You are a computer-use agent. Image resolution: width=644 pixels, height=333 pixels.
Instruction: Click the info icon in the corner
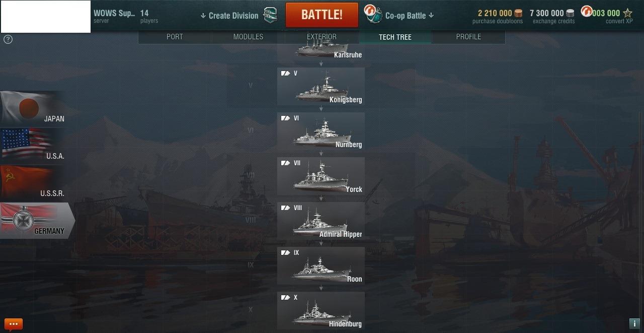pos(634,323)
